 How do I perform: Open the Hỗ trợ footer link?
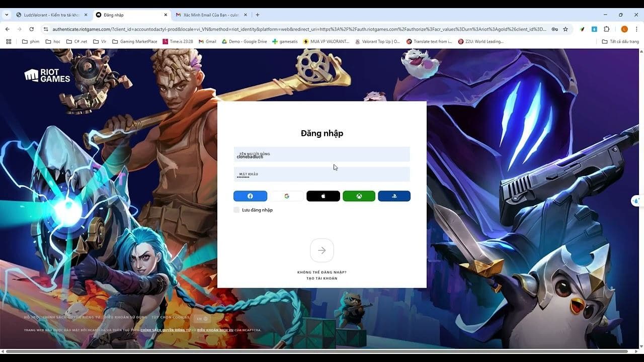31,317
